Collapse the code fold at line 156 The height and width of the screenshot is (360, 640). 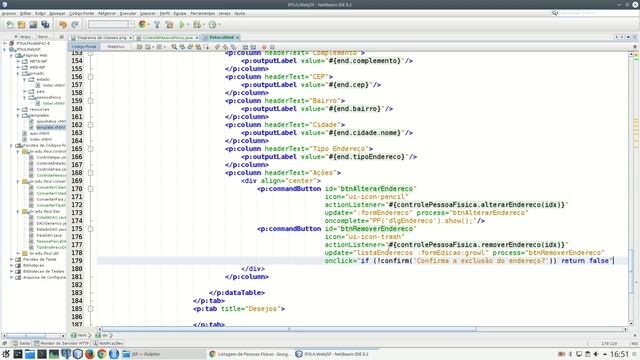(x=90, y=77)
